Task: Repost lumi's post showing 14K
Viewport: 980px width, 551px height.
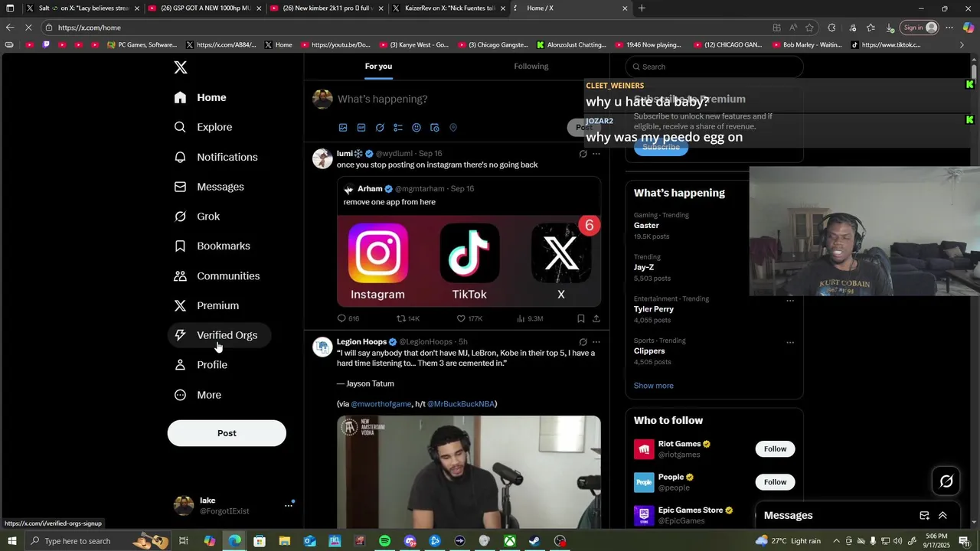Action: [x=408, y=318]
